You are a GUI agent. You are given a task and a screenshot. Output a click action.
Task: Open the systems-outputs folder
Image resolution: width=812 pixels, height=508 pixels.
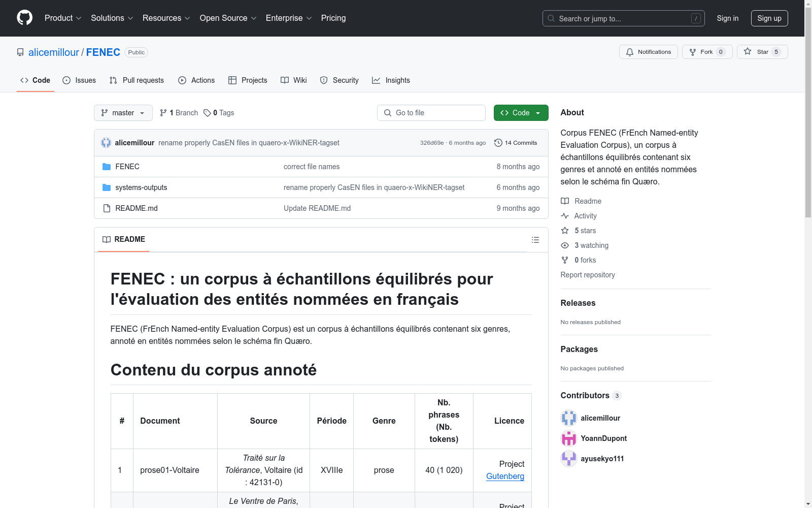tap(141, 187)
